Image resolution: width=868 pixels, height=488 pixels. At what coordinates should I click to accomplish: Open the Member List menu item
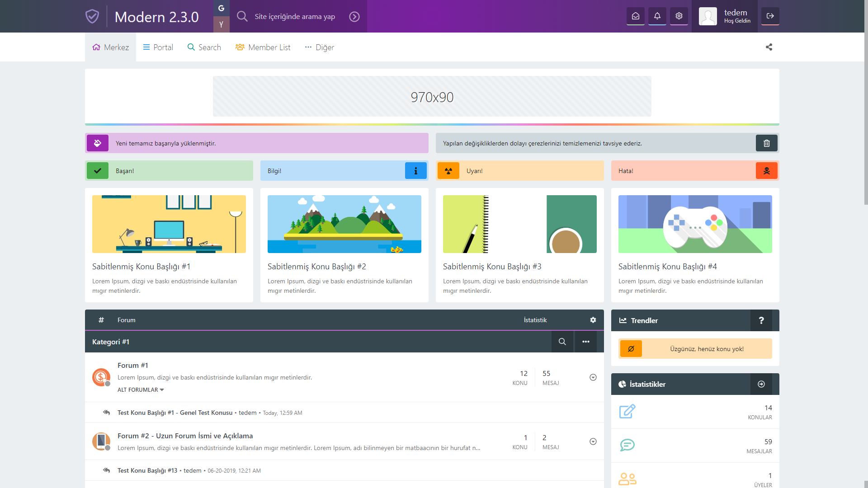coord(263,47)
